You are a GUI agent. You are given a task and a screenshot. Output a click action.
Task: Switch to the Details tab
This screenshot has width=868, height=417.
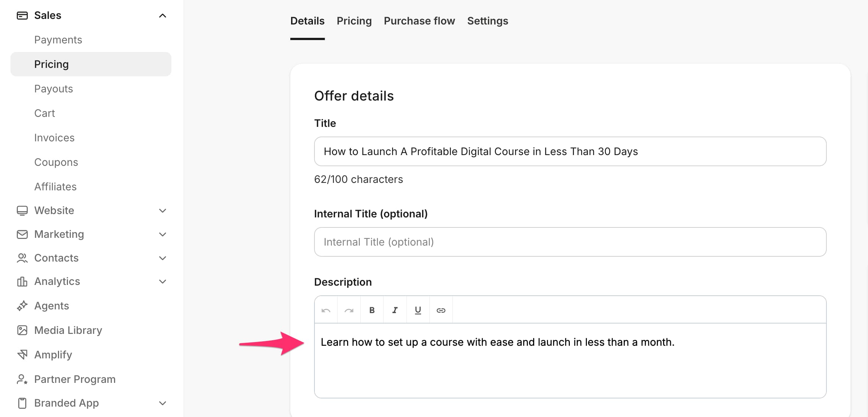(307, 21)
